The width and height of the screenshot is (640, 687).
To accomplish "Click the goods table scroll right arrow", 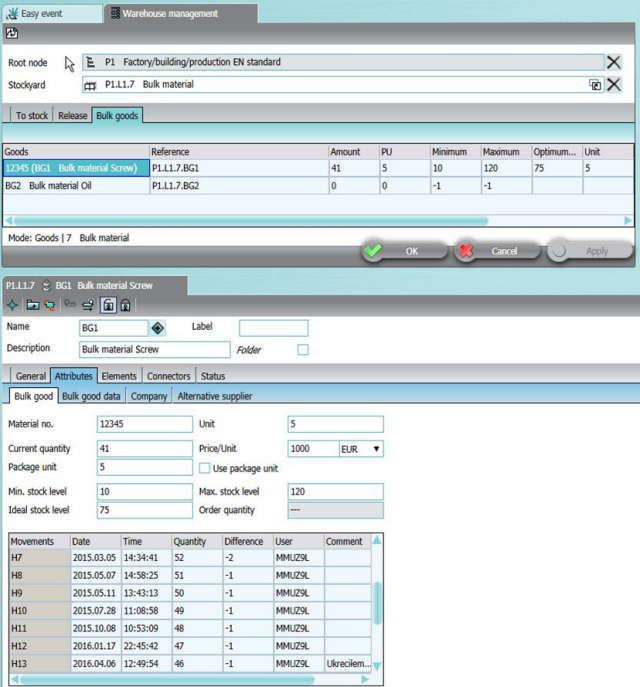I will (628, 220).
